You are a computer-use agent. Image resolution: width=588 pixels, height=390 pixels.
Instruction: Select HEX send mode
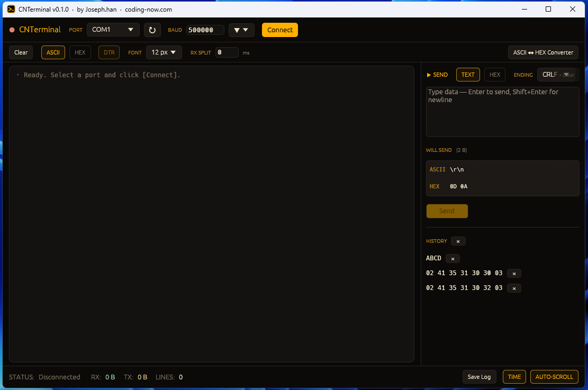point(495,75)
